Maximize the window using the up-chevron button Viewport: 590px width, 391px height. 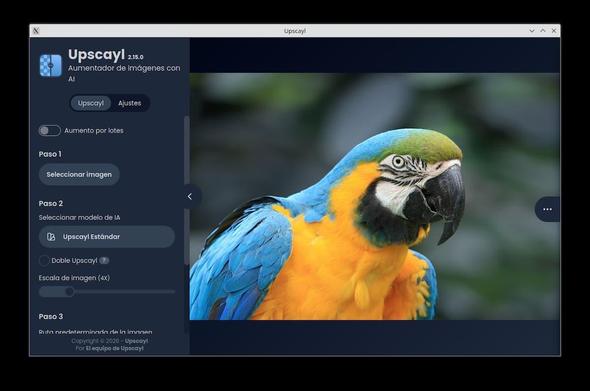pyautogui.click(x=543, y=31)
